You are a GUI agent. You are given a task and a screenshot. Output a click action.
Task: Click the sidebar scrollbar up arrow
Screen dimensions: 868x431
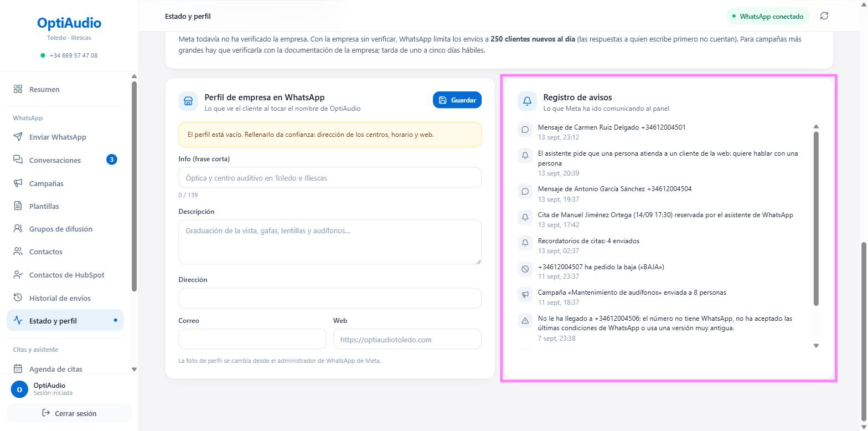coord(134,76)
